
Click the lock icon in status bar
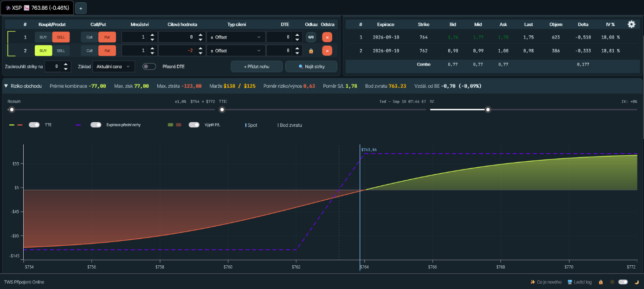[601, 282]
